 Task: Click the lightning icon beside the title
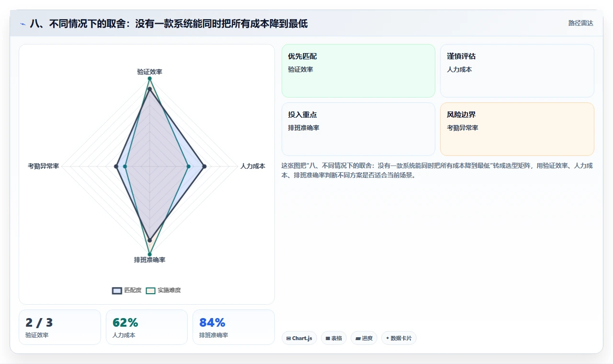(x=23, y=23)
